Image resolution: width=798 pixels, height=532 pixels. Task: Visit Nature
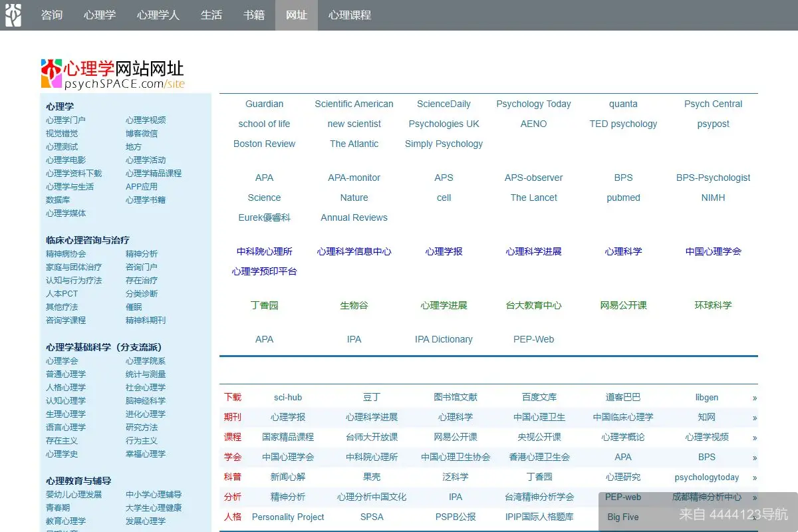click(354, 198)
